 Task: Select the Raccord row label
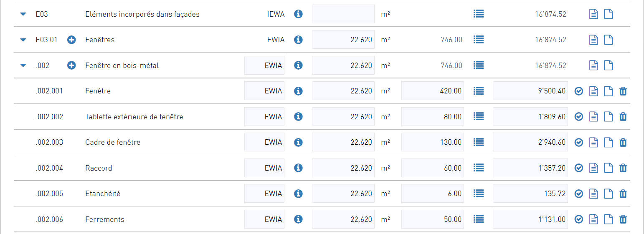click(x=99, y=168)
